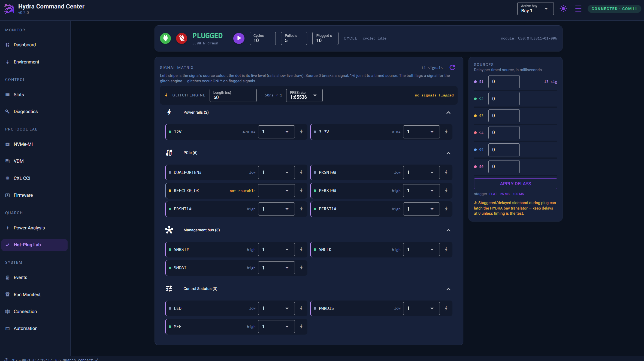Click VDM sidebar icon
644x361 pixels.
click(8, 161)
